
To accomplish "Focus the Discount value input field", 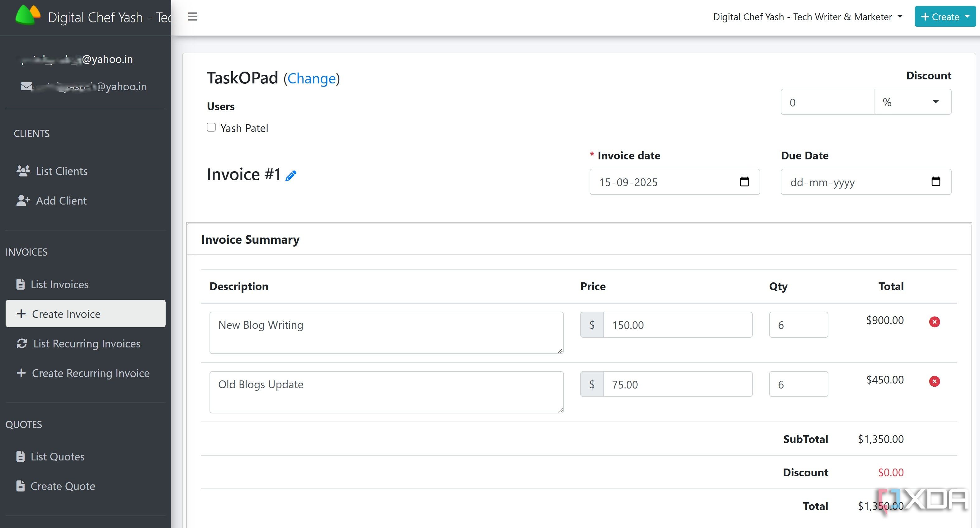I will point(827,102).
